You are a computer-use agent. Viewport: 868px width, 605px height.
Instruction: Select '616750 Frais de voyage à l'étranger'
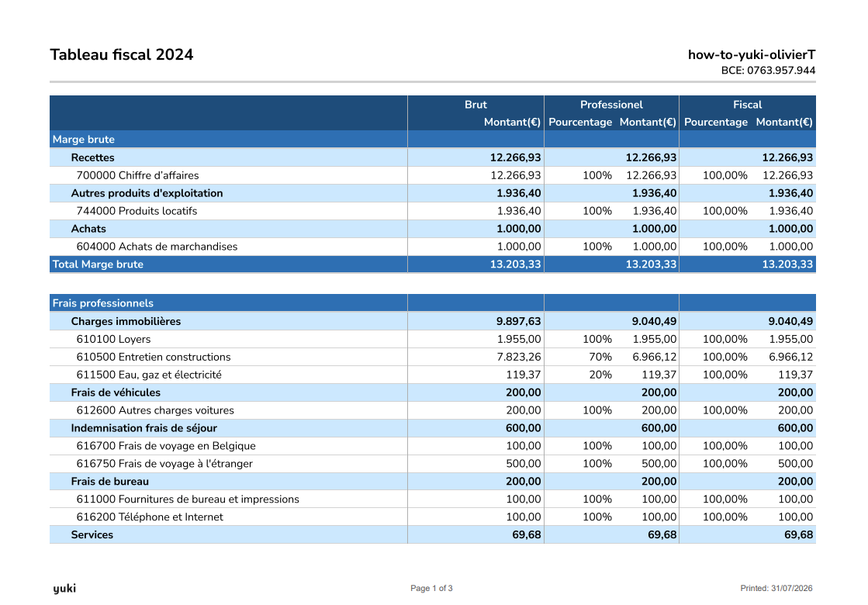[164, 463]
